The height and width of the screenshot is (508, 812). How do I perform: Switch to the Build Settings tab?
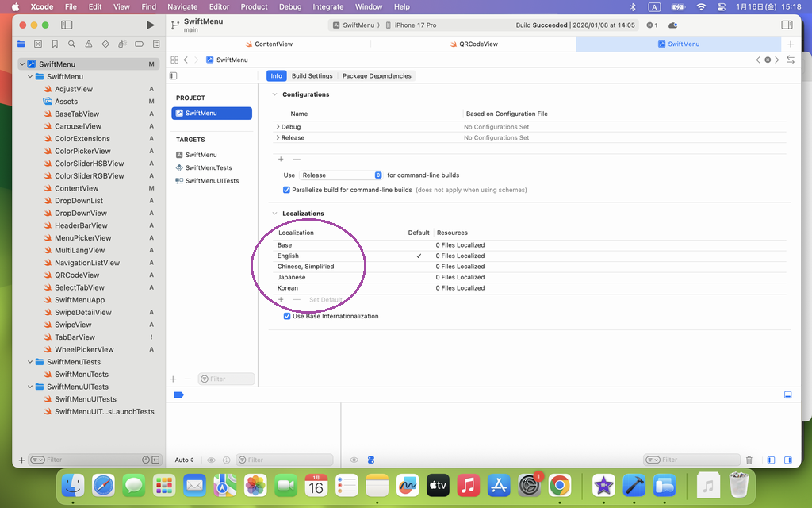tap(312, 76)
